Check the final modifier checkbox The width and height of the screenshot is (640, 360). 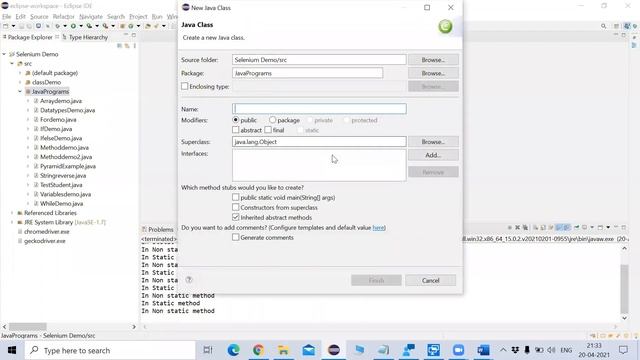click(268, 130)
